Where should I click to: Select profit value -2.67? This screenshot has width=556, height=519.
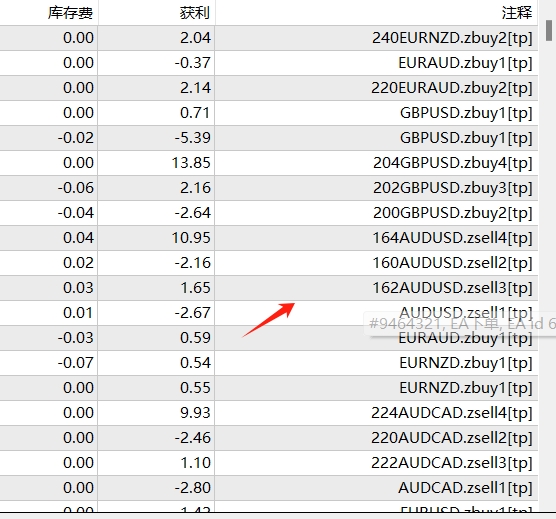pyautogui.click(x=193, y=313)
